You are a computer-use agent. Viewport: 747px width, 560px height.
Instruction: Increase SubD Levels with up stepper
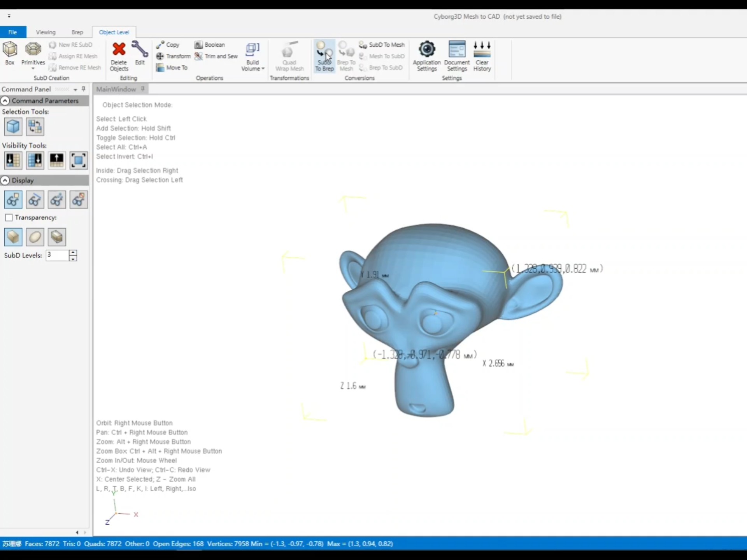73,253
